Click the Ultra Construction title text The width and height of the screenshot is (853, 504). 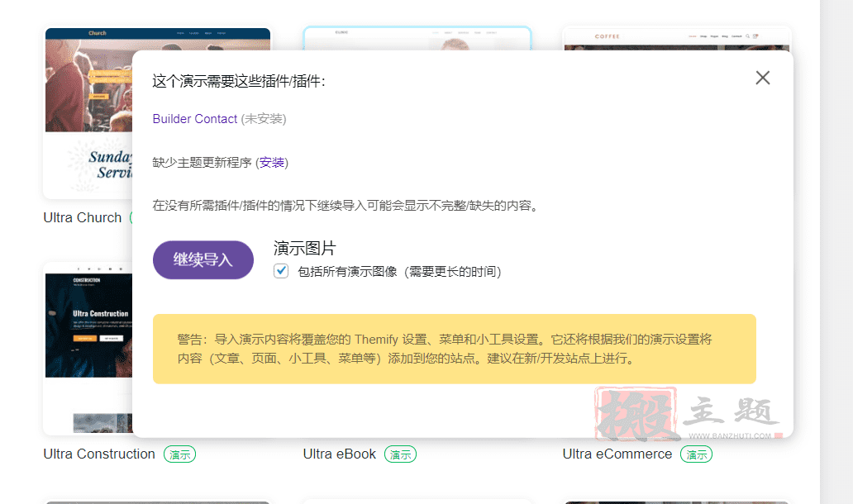pos(99,454)
